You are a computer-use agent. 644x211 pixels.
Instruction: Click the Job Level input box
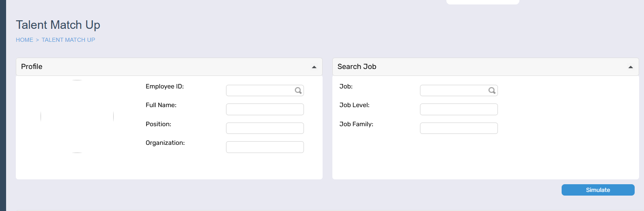point(459,109)
